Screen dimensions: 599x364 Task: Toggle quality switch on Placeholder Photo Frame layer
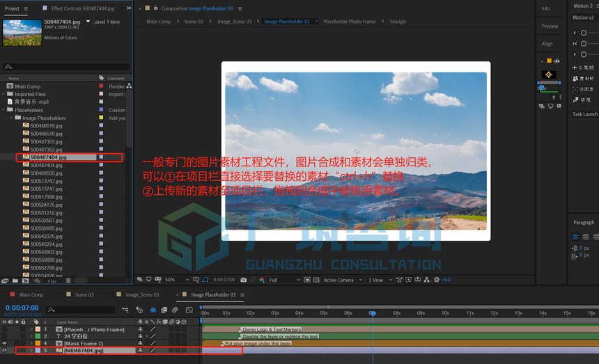coord(153,329)
